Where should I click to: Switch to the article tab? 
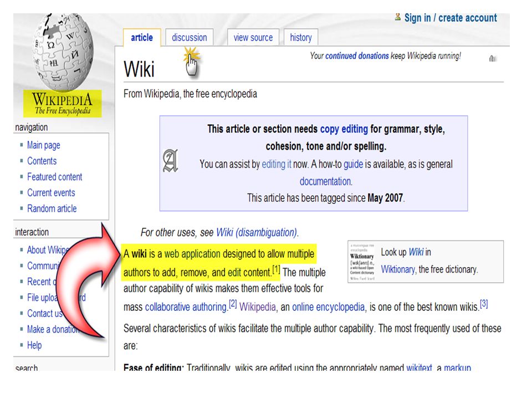pyautogui.click(x=142, y=38)
